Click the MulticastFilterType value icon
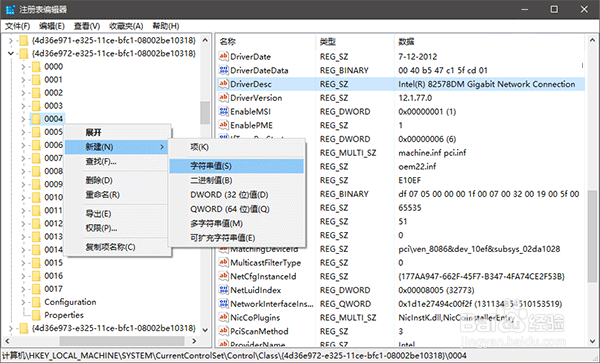This screenshot has width=600, height=363. click(223, 263)
